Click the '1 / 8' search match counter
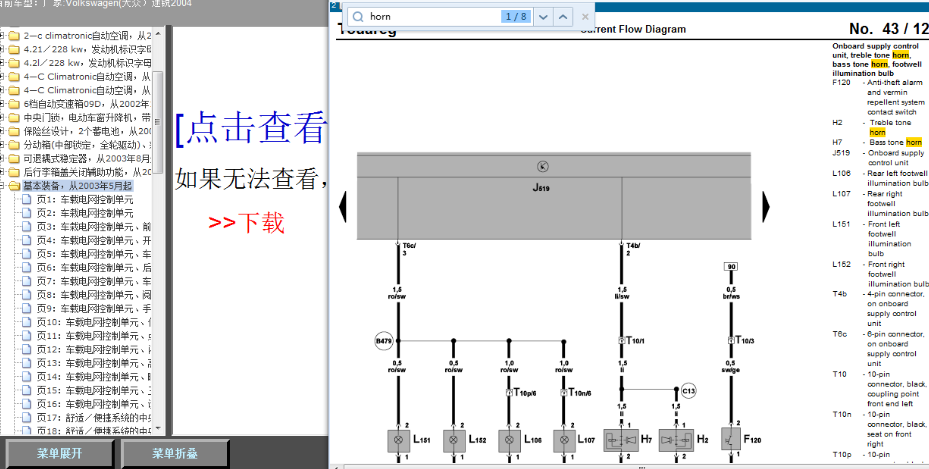The image size is (929, 469). click(x=516, y=17)
